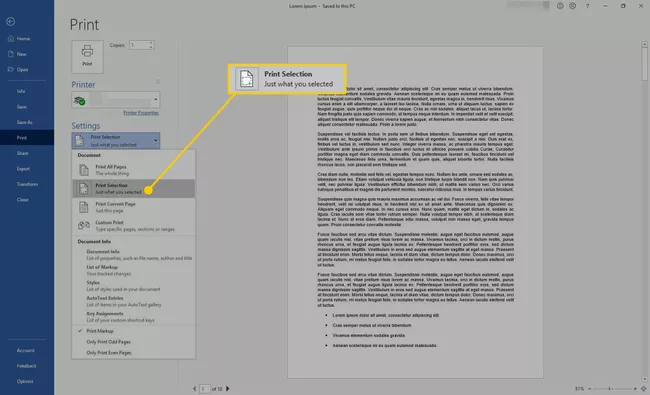
Task: Collapse the Print Selection settings dropdown
Action: tap(116, 141)
